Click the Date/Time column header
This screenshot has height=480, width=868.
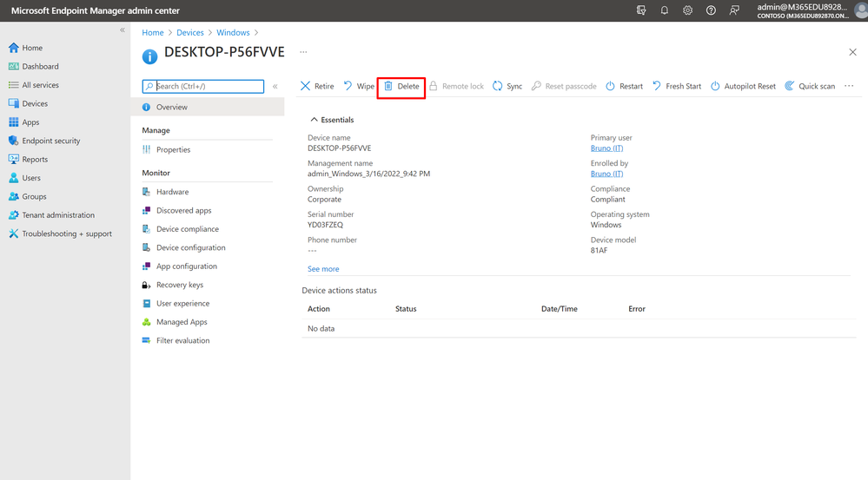click(559, 309)
